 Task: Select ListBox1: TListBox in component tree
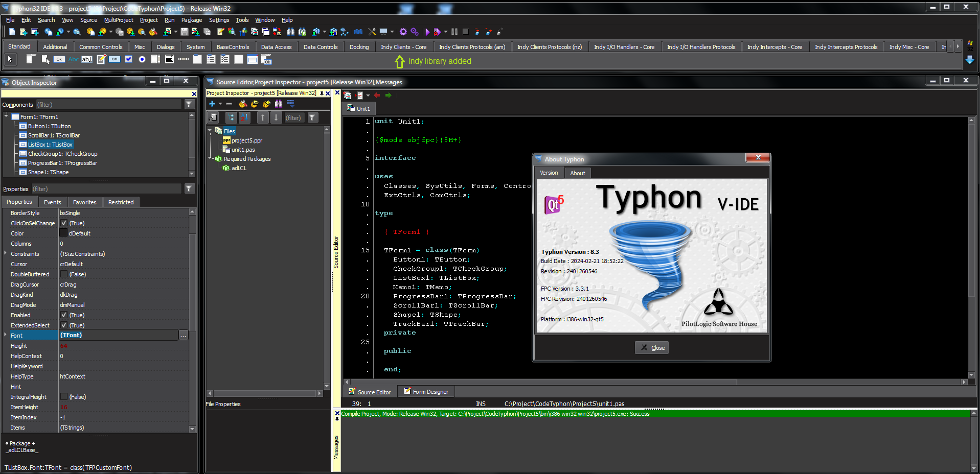click(50, 145)
